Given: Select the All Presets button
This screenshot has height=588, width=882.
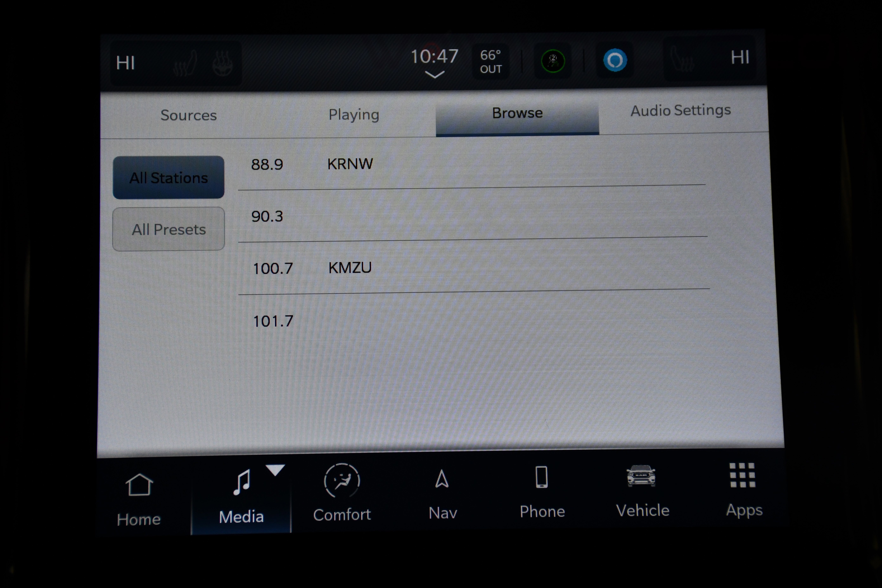Looking at the screenshot, I should [x=169, y=229].
